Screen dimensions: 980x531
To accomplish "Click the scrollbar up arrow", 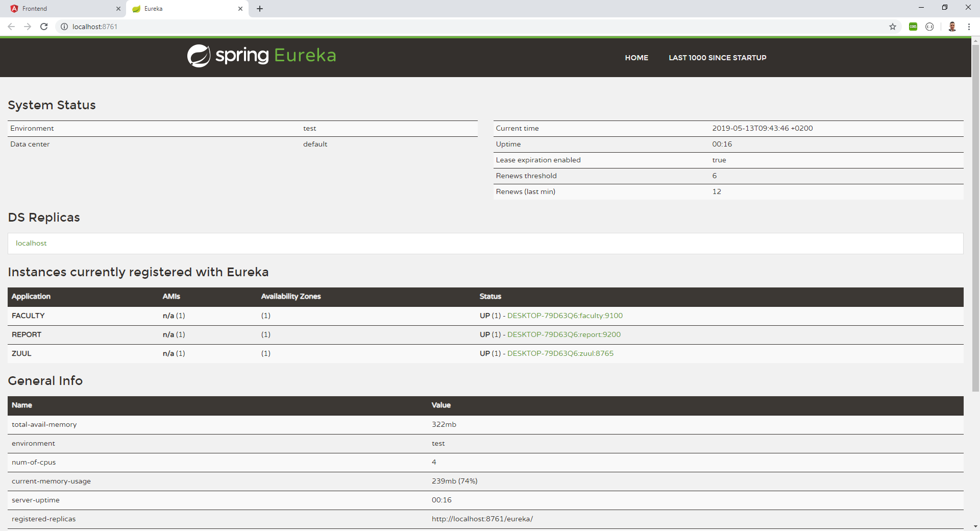I will coord(975,40).
